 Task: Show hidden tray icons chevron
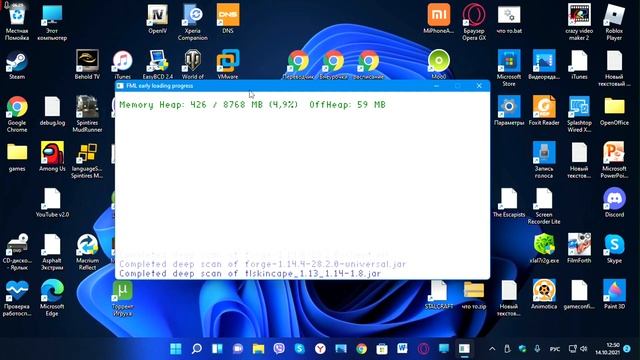point(492,349)
